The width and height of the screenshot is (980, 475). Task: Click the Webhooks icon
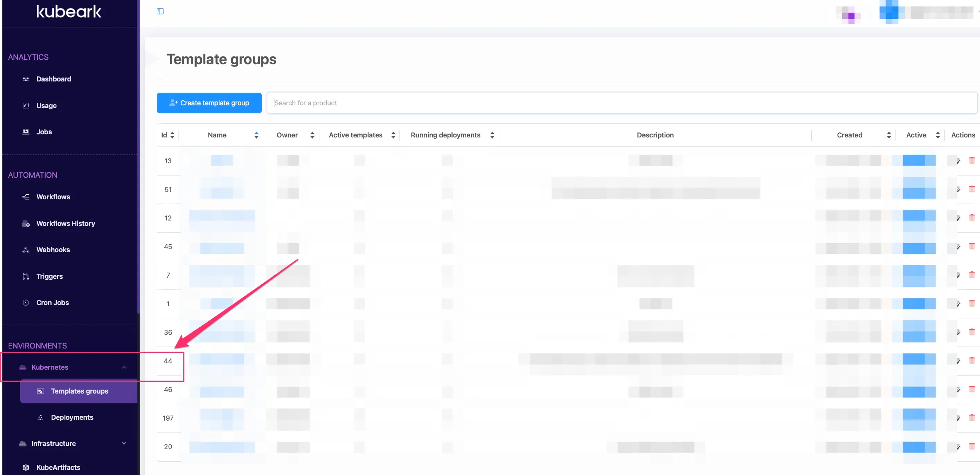26,250
